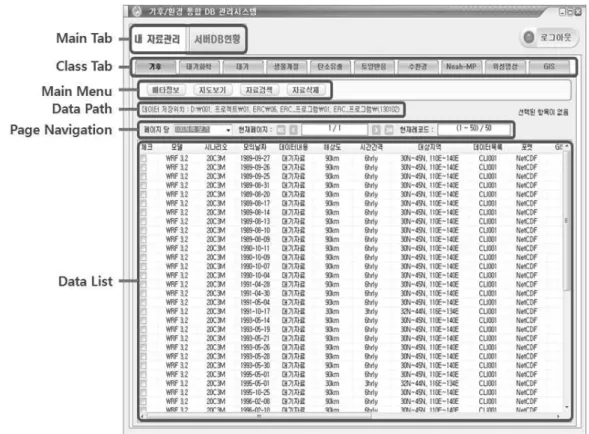Open the 탄소유출 class tab
The width and height of the screenshot is (589, 434).
[329, 67]
